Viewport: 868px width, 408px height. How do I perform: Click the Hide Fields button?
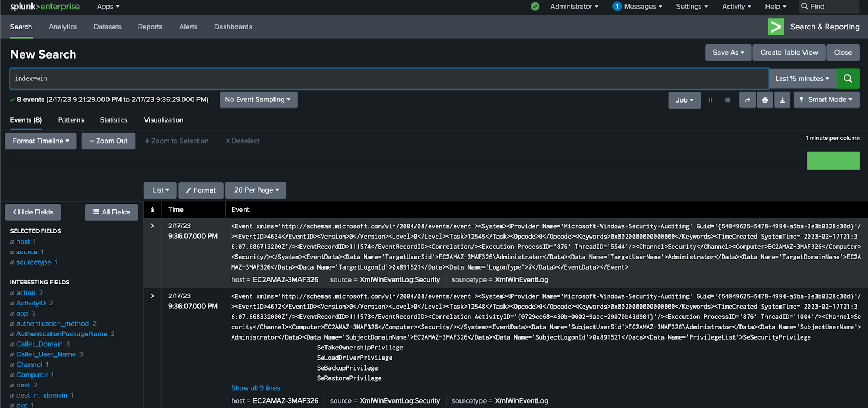click(33, 212)
